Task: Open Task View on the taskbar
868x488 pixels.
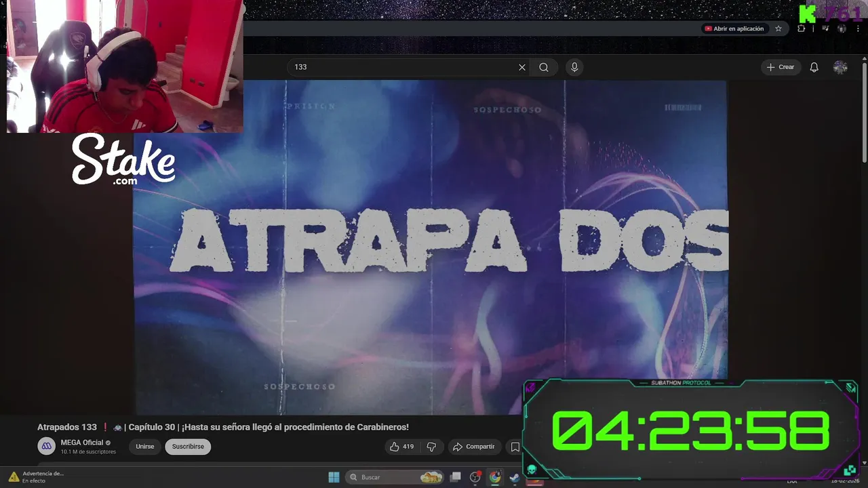Action: 456,477
